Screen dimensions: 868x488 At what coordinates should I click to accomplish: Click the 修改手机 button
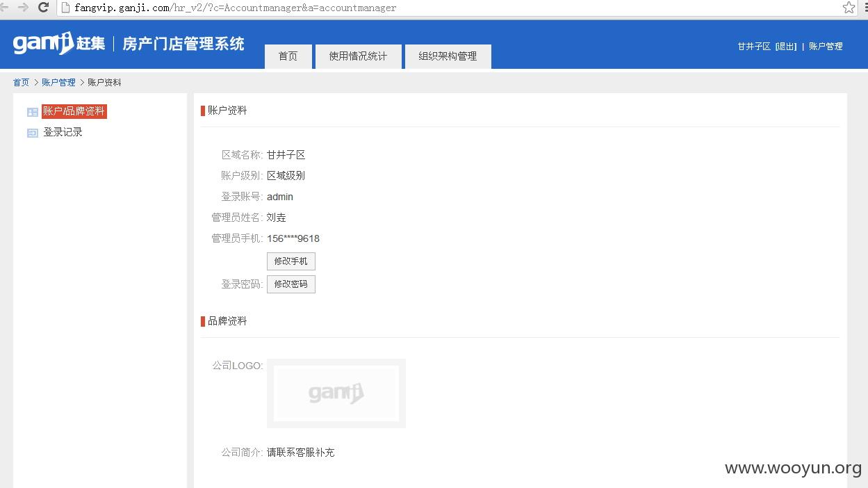click(290, 261)
